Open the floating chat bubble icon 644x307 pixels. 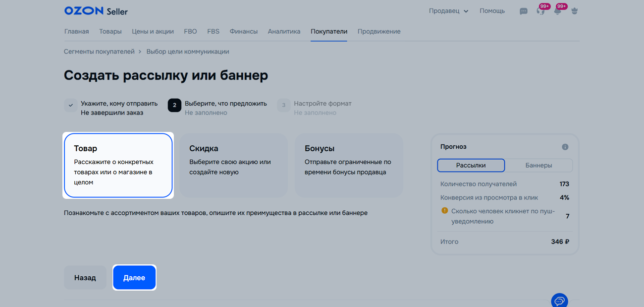(559, 301)
